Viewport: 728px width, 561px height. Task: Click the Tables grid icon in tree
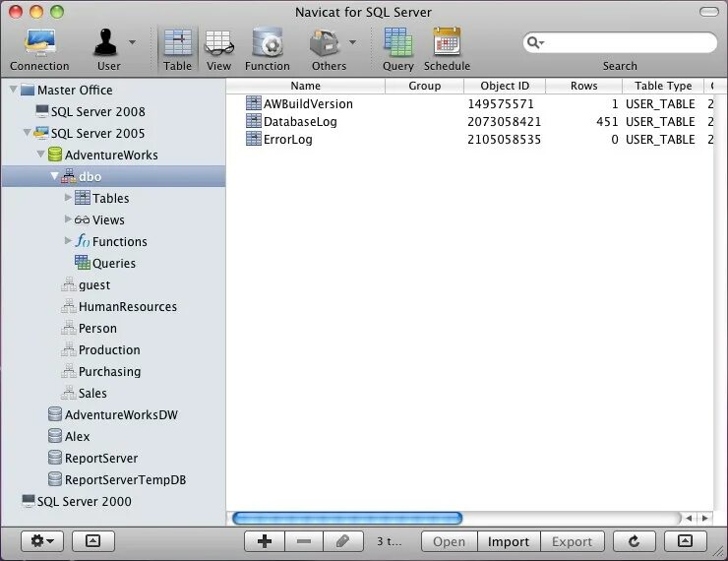pos(83,198)
